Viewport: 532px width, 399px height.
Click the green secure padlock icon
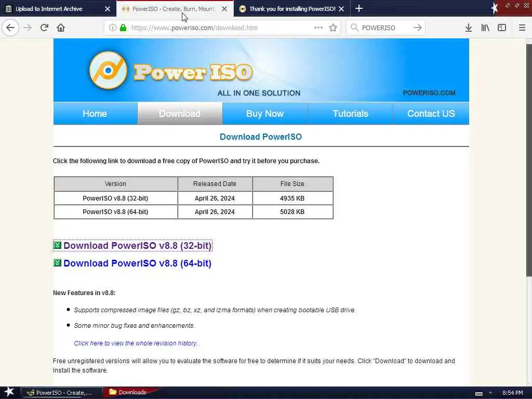(123, 28)
